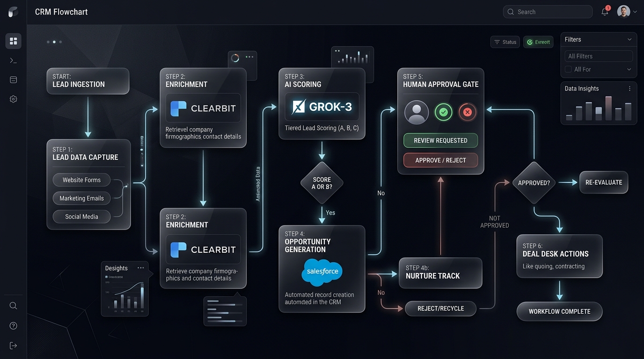Image resolution: width=644 pixels, height=359 pixels.
Task: Open help from the sidebar question mark
Action: coord(13,326)
